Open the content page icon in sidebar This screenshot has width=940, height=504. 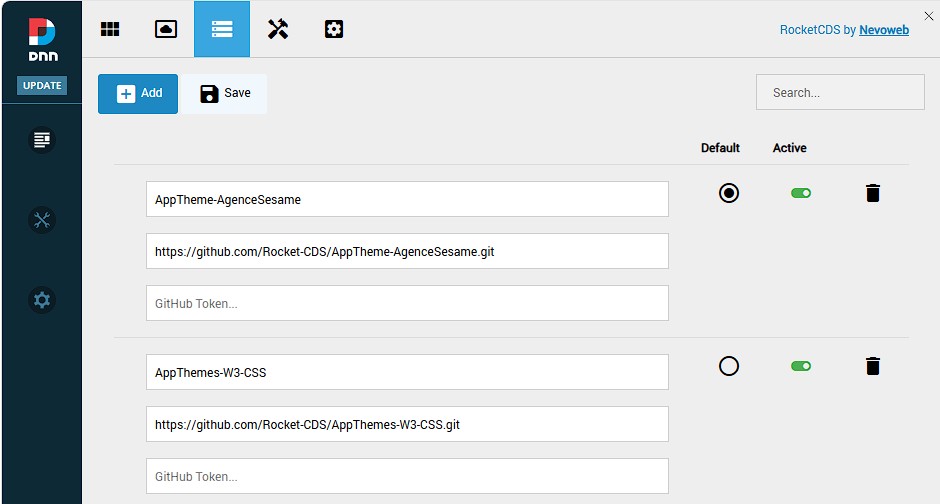42,140
